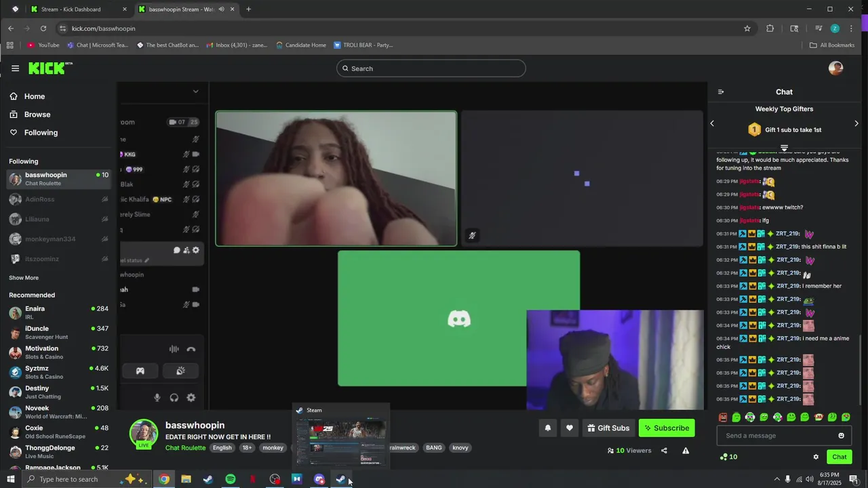This screenshot has width=868, height=488.
Task: Expand Show More followed channels
Action: [x=24, y=278]
